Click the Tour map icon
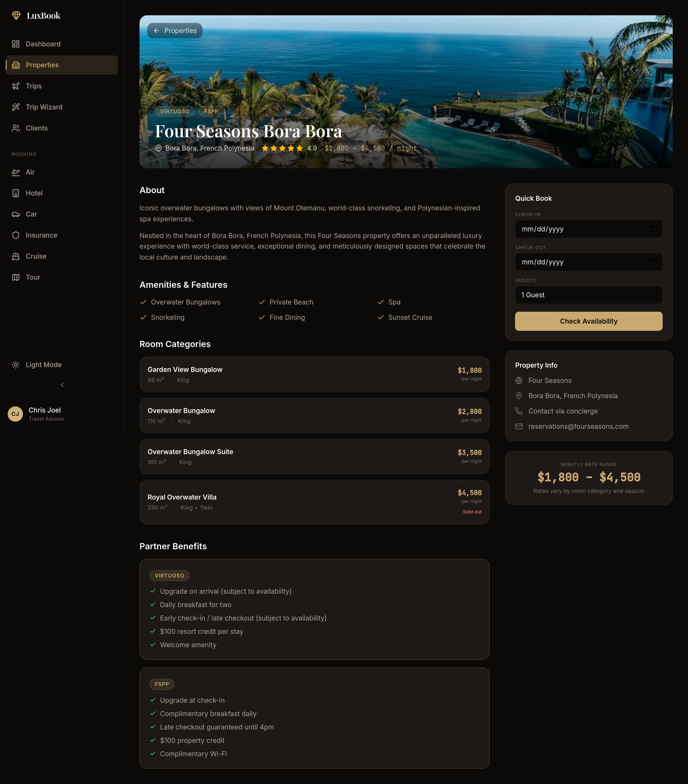 coord(16,277)
